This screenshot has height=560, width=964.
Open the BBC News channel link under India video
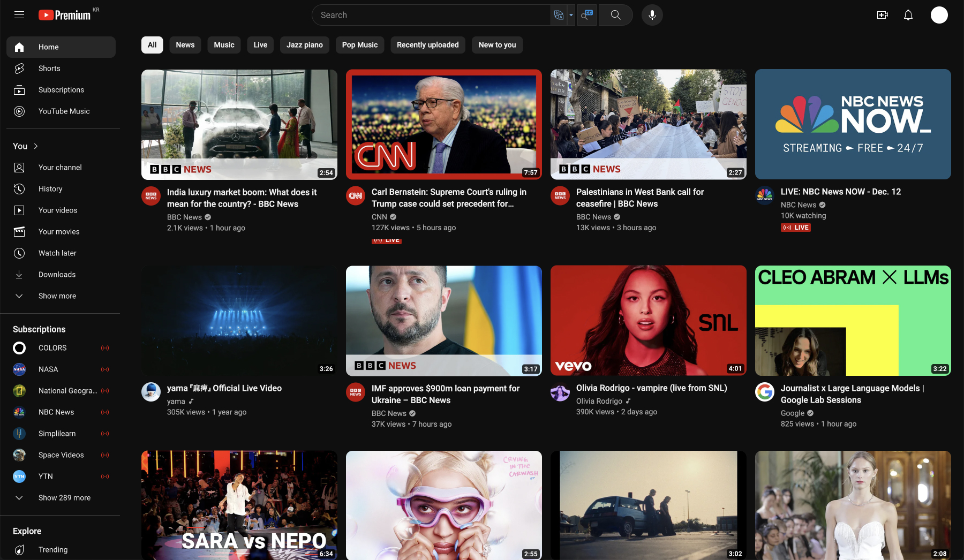point(184,217)
